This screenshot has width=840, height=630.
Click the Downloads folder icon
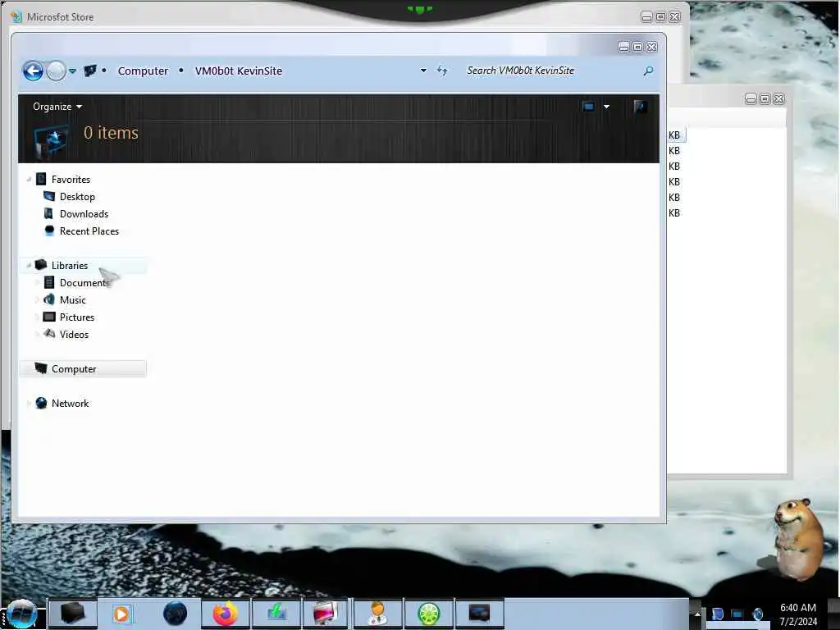[x=48, y=213]
